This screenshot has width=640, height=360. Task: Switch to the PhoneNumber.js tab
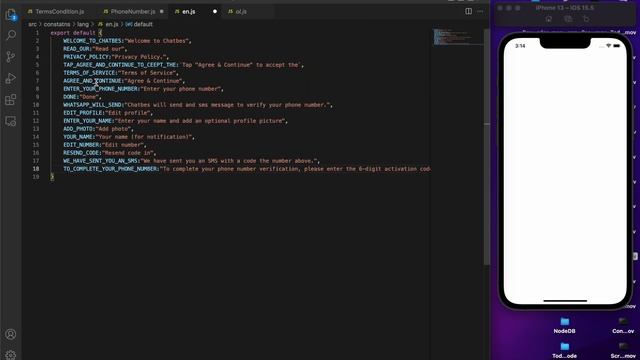pyautogui.click(x=133, y=11)
